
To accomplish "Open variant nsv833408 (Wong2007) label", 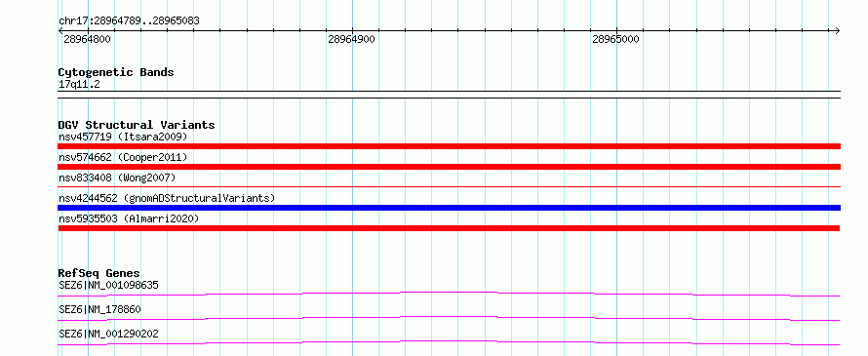I will [117, 178].
